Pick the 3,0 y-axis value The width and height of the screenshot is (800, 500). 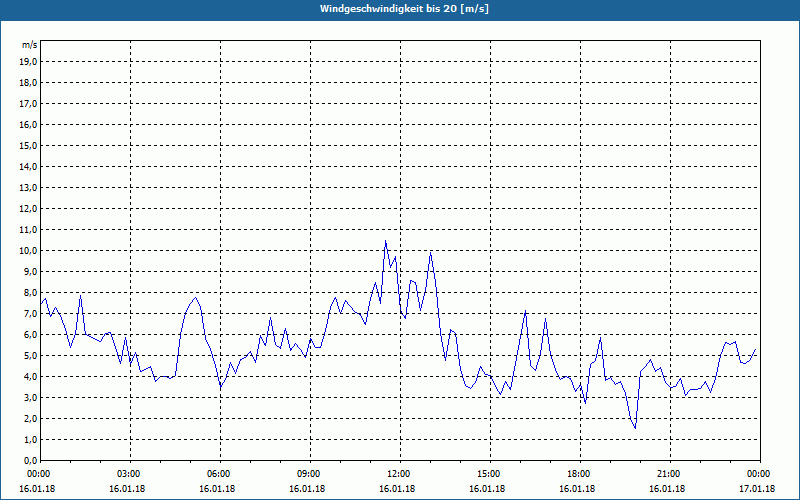click(31, 397)
